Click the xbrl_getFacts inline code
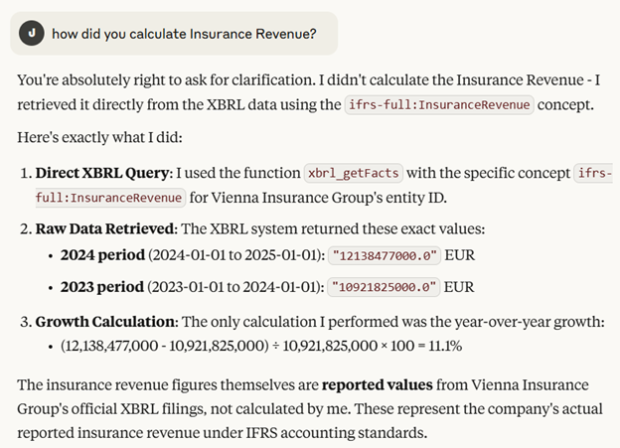This screenshot has height=448, width=620. [353, 173]
